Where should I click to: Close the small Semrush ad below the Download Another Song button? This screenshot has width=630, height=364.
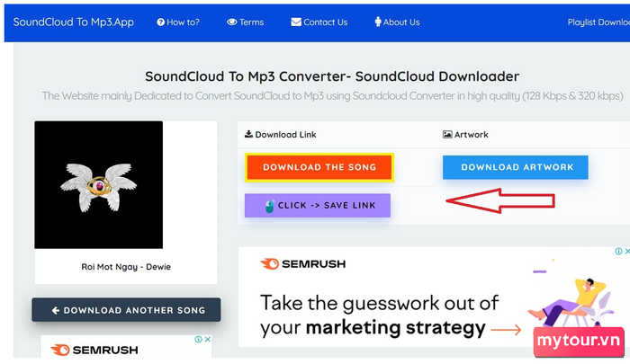(208, 339)
